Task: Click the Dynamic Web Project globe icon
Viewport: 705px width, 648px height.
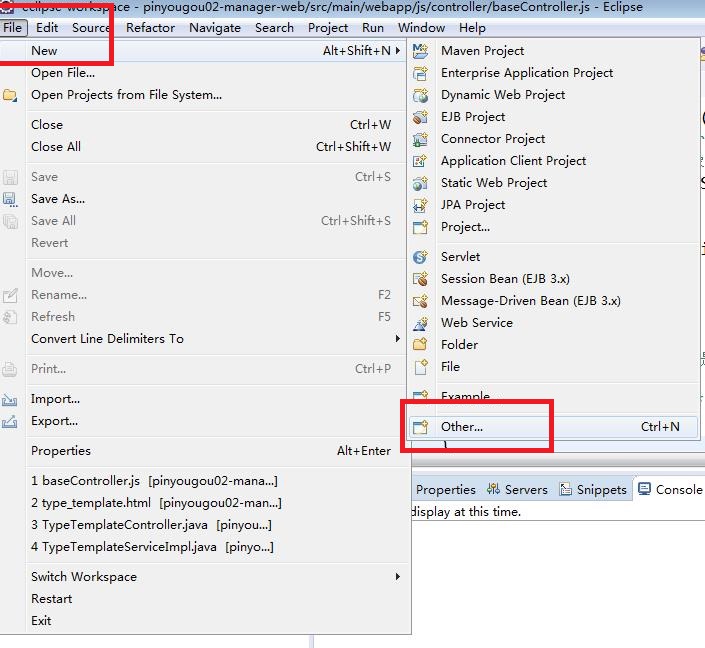Action: click(420, 95)
